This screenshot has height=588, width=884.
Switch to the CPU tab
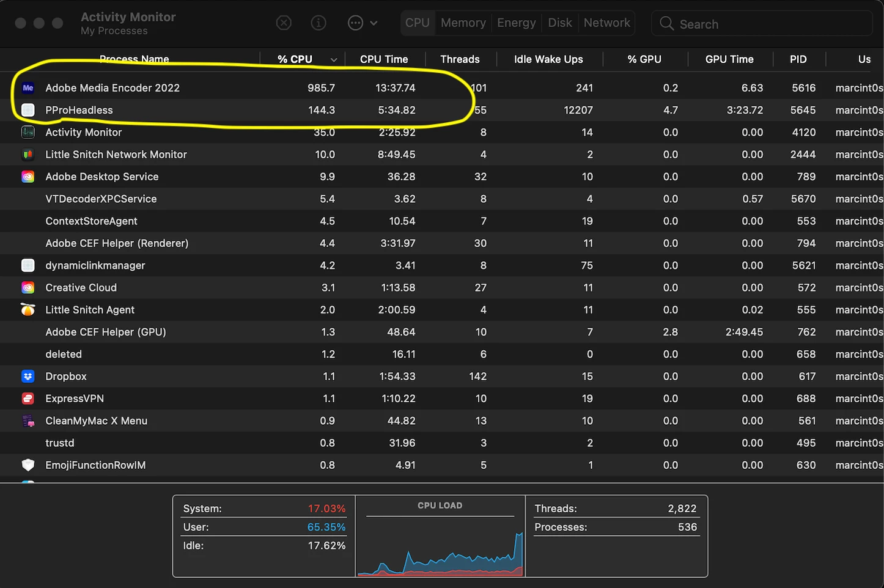click(418, 23)
